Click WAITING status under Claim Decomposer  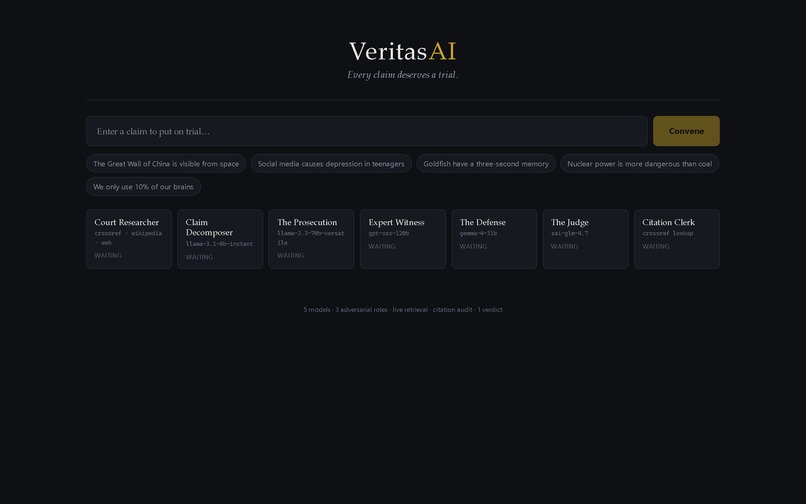pyautogui.click(x=199, y=257)
